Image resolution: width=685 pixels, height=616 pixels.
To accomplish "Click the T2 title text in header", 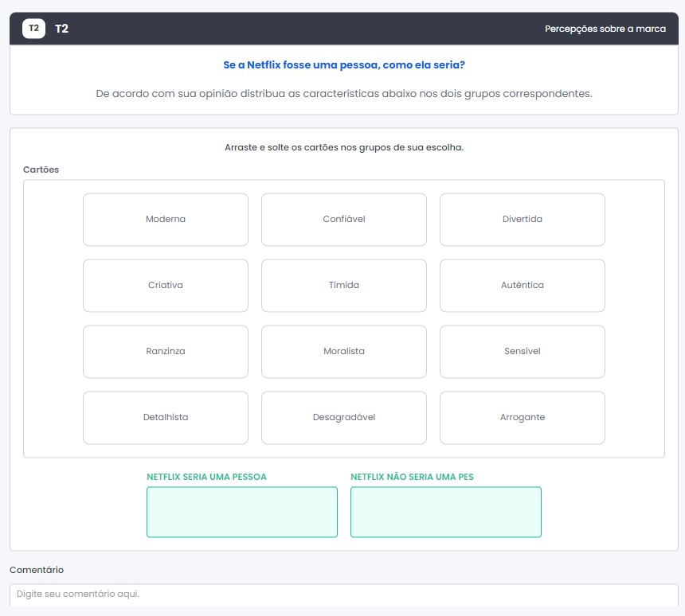I will click(x=61, y=29).
